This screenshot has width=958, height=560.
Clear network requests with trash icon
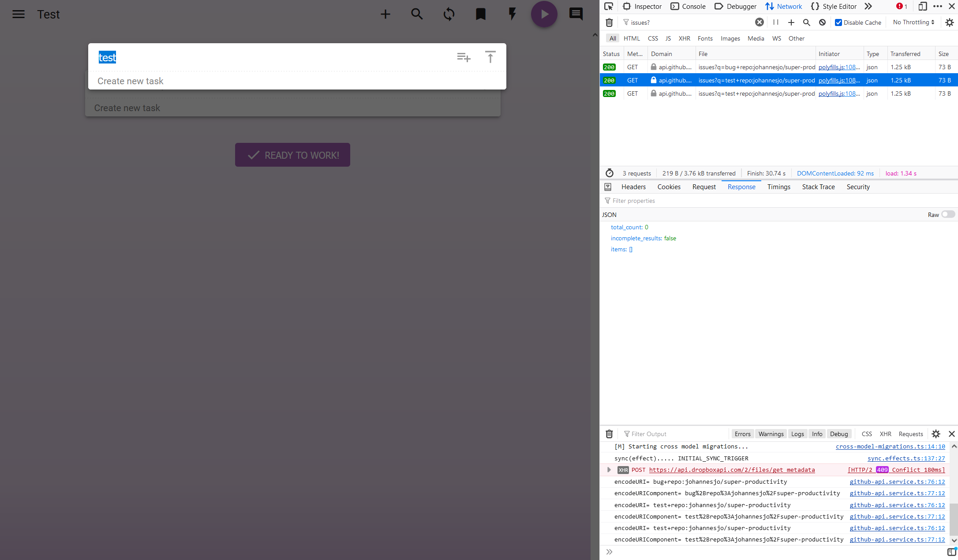coord(609,22)
